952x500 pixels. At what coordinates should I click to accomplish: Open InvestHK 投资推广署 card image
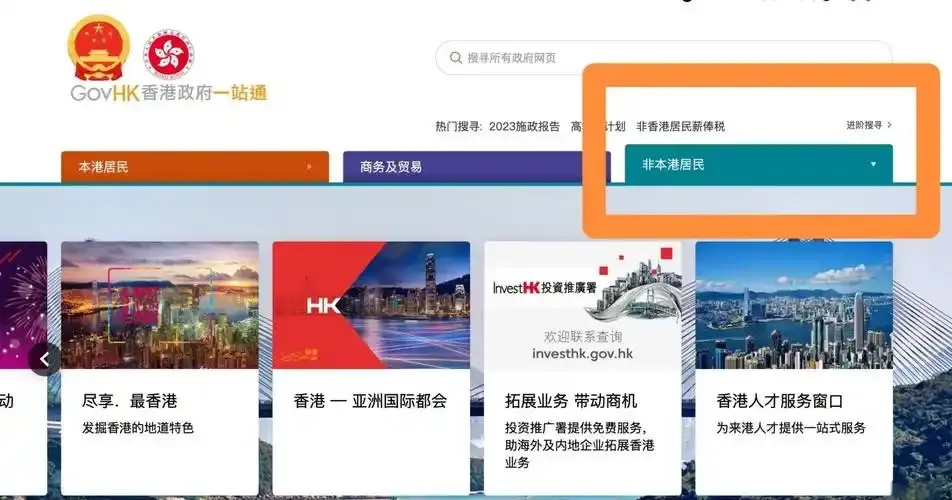click(583, 305)
